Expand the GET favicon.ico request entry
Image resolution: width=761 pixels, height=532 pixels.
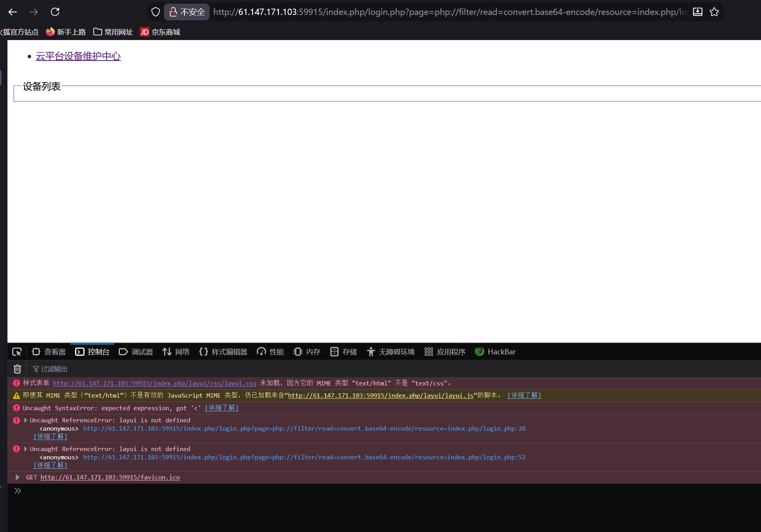(17, 477)
